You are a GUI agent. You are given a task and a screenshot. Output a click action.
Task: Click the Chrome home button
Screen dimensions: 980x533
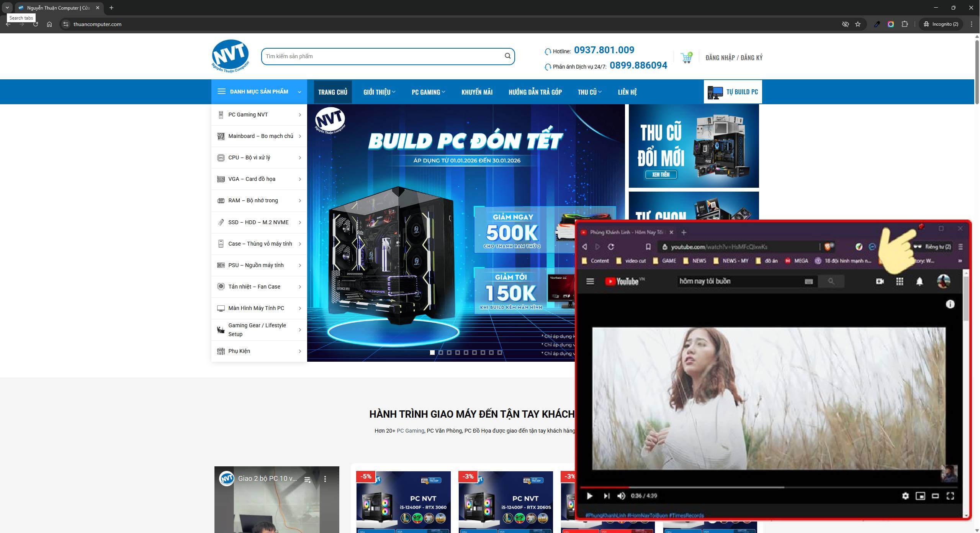(49, 24)
